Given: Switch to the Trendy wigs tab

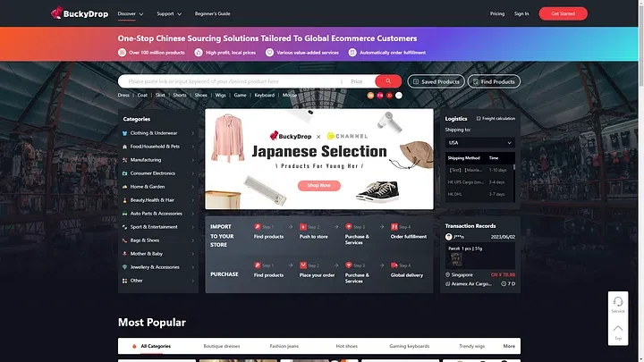Looking at the screenshot, I should pos(472,346).
